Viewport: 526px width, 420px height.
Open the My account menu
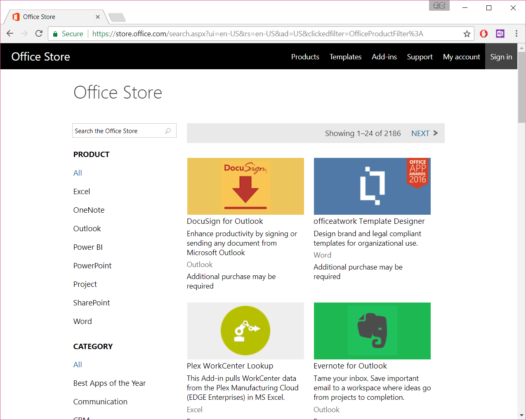[x=461, y=56]
